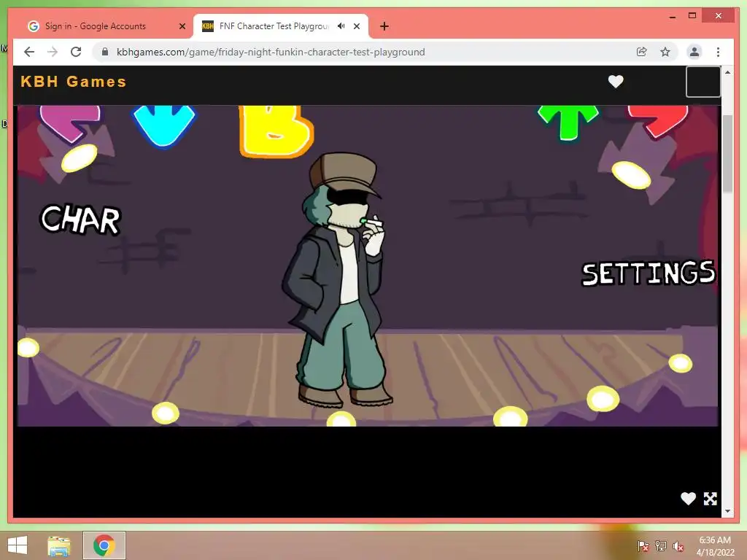
Task: Click the Chrome taskbar icon
Action: 104,545
